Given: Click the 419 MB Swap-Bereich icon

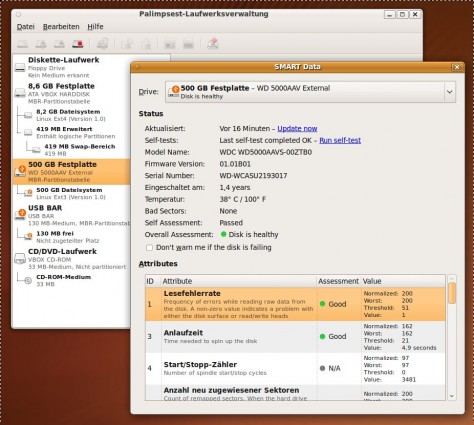Looking at the screenshot, I should point(36,150).
